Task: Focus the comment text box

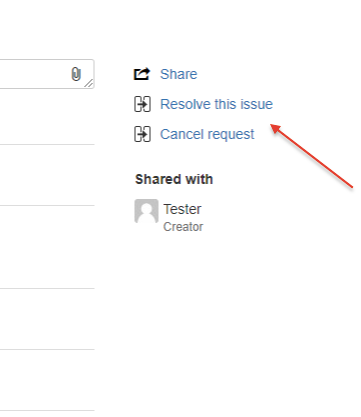Action: [47, 74]
